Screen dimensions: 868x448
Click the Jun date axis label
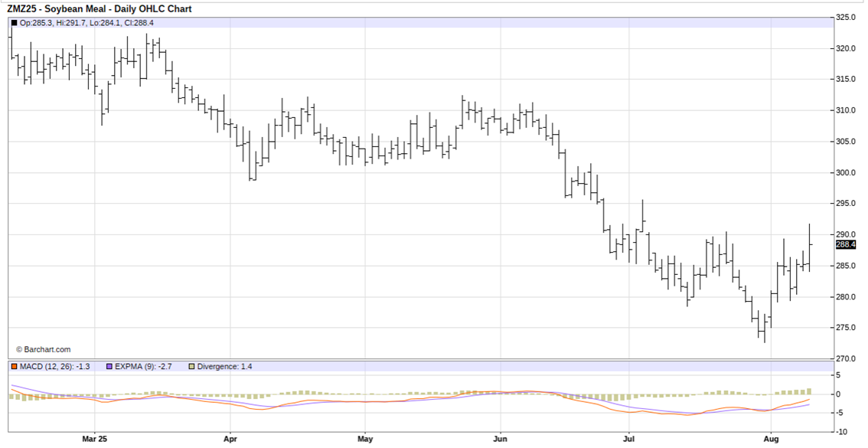501,439
